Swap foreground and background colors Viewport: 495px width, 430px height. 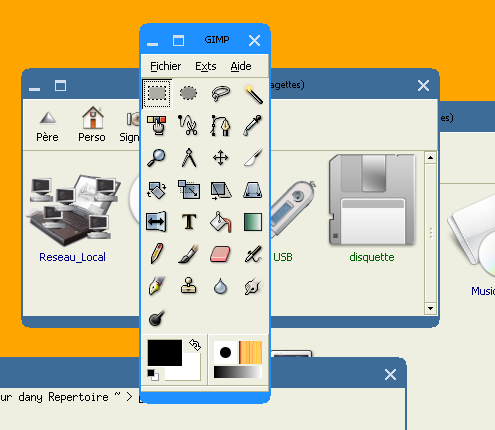point(195,345)
